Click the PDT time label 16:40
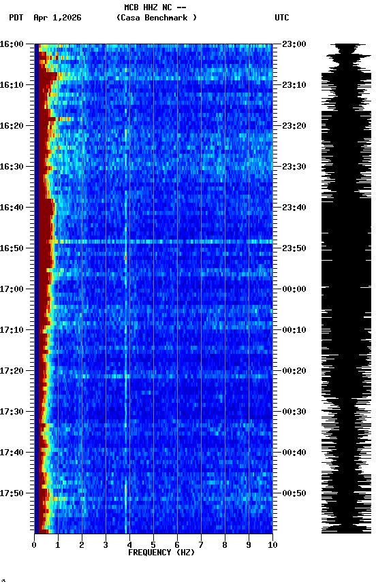This screenshot has width=376, height=588. (12, 208)
